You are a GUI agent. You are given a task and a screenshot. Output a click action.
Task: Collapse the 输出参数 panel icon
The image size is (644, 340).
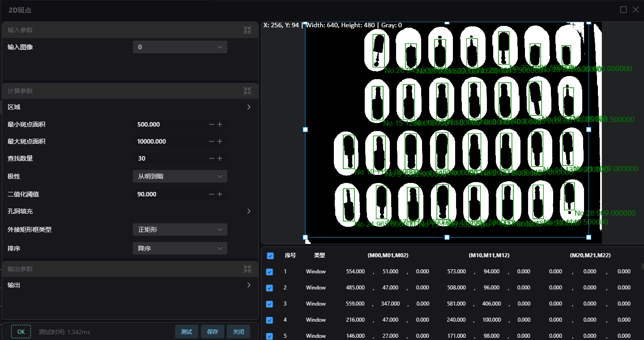247,269
